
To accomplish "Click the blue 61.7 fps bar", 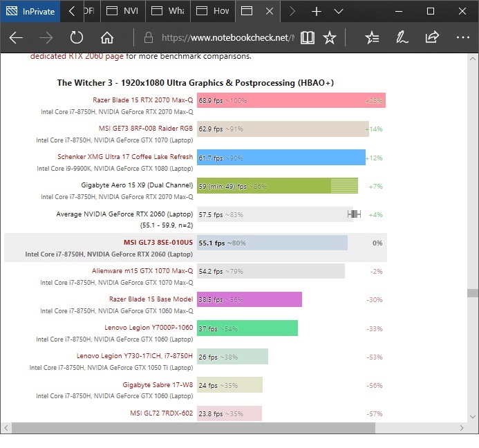I will pyautogui.click(x=281, y=157).
